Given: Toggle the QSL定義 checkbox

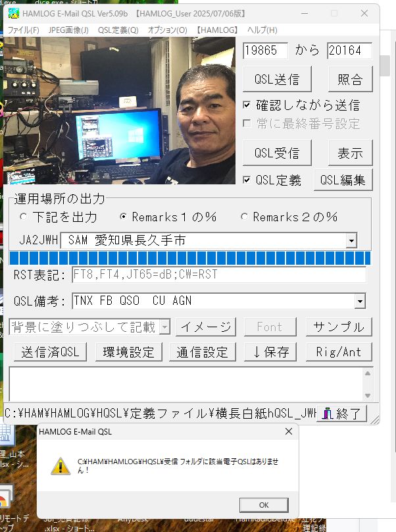Looking at the screenshot, I should (x=247, y=180).
